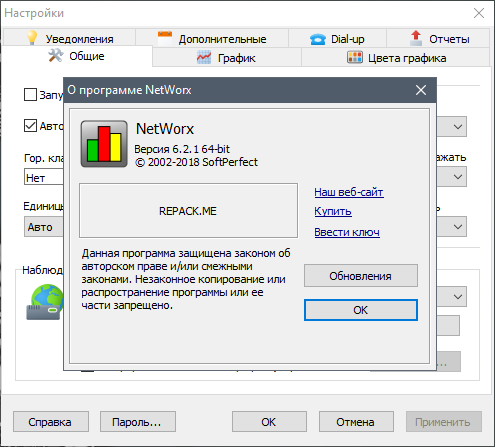The image size is (495, 447).
Task: Click the NetWorx product name heading
Action: (x=165, y=129)
